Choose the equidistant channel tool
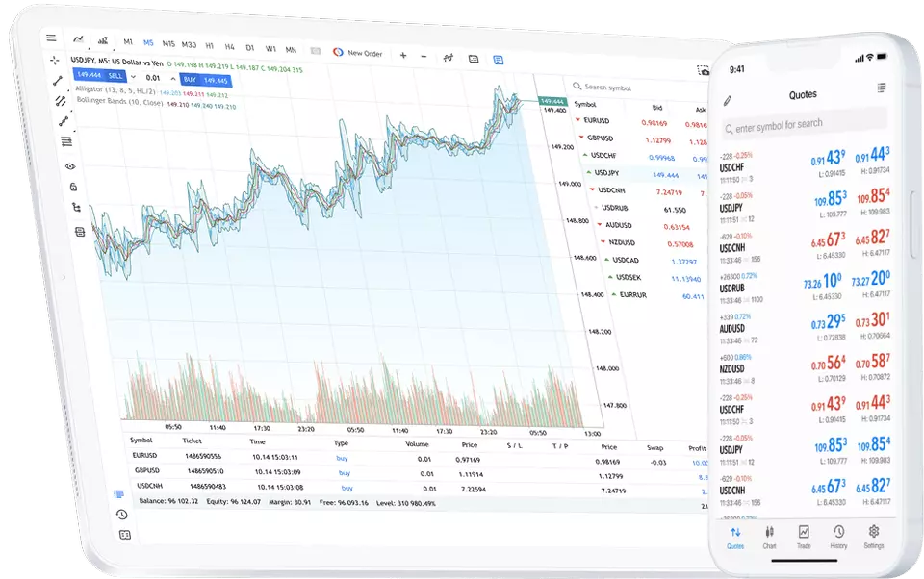 61,100
